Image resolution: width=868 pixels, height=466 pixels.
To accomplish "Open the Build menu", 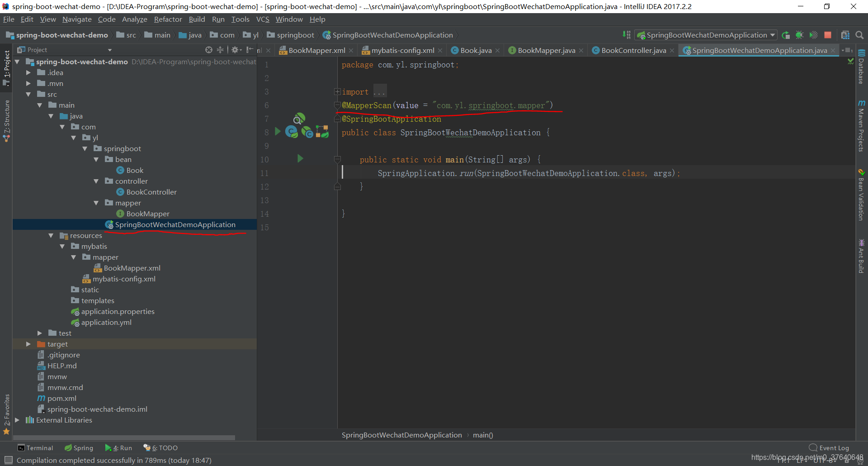I will (197, 19).
